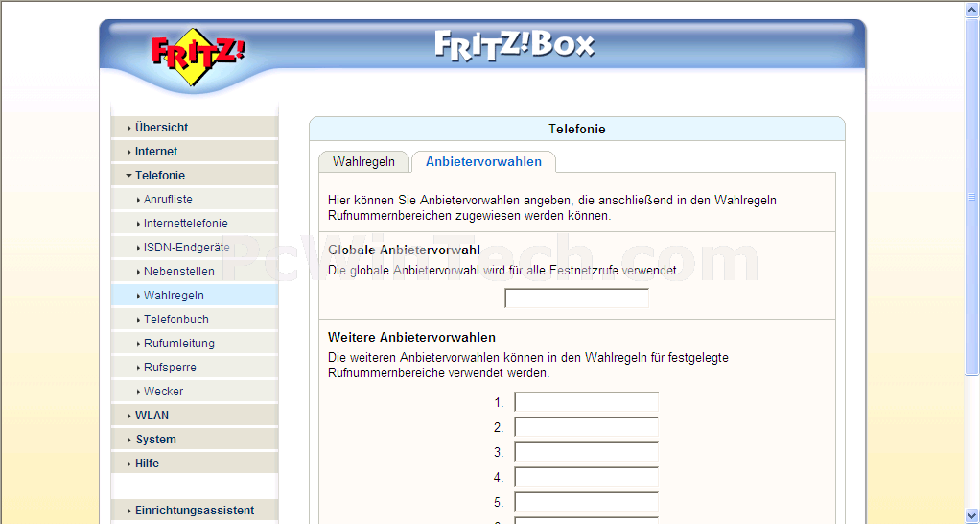This screenshot has height=524, width=980.
Task: Launch the Einrichtungsassistent
Action: tap(195, 511)
